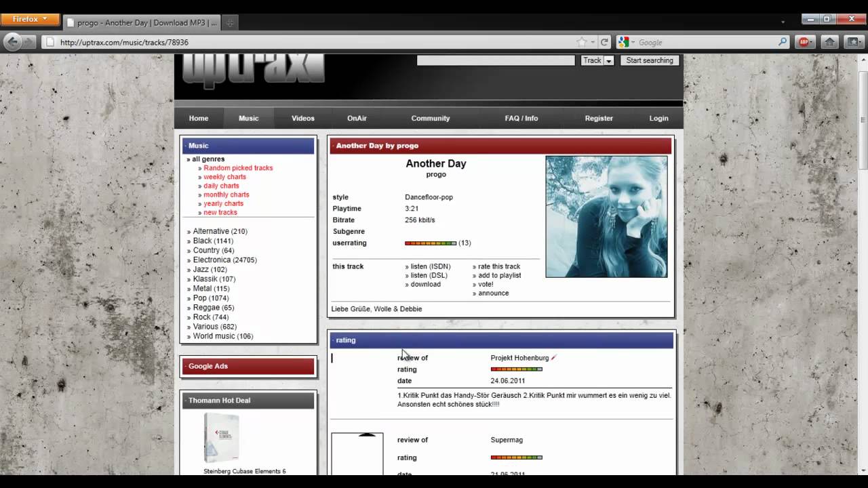The image size is (868, 488).
Task: Open the Login menu item
Action: point(659,118)
